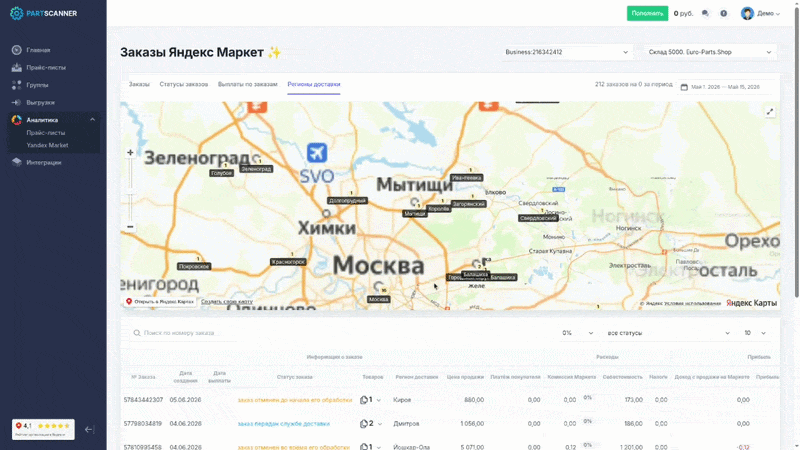The image size is (800, 450).
Task: Select Yandex Market under Аналитика
Action: [x=47, y=145]
